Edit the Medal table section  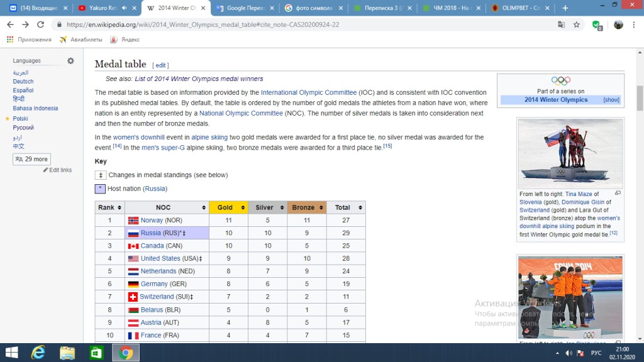[x=160, y=65]
